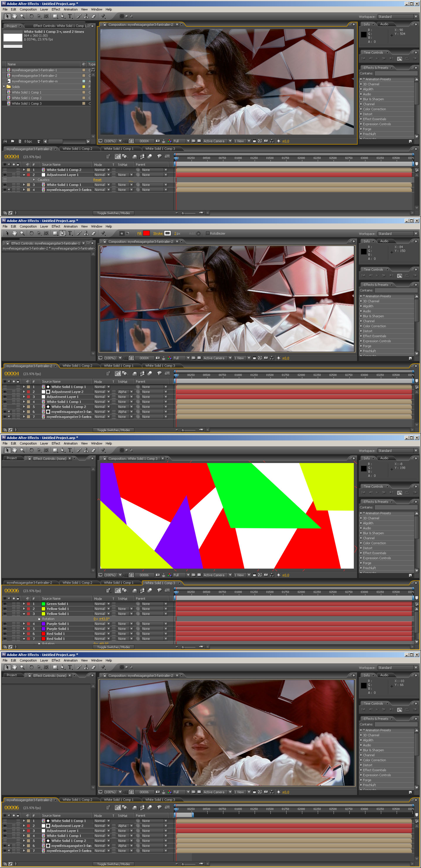Click the Stroke: options link
This screenshot has width=421, height=868.
158,233
